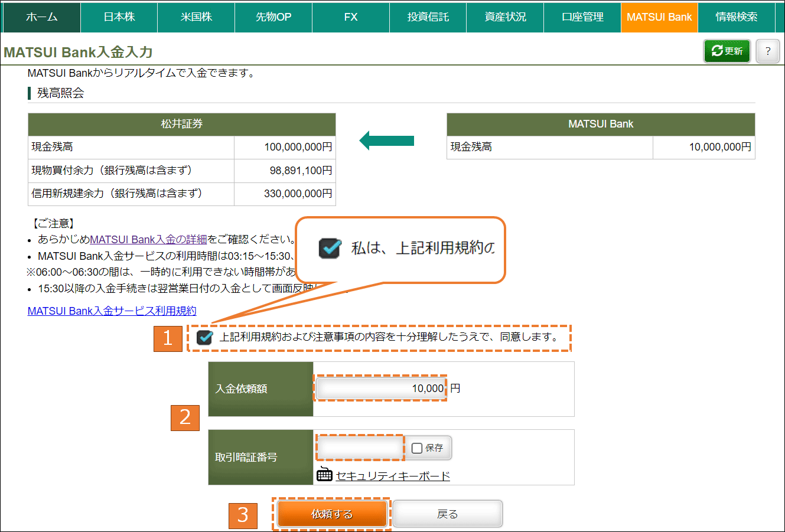Viewport: 785px width, 532px height.
Task: Click the 戻る button
Action: click(448, 514)
